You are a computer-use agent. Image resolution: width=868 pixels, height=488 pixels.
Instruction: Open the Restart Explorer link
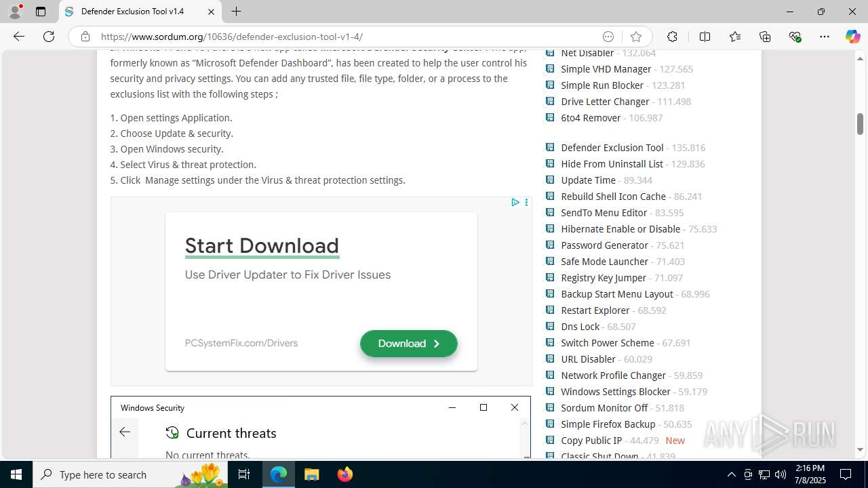pos(595,310)
